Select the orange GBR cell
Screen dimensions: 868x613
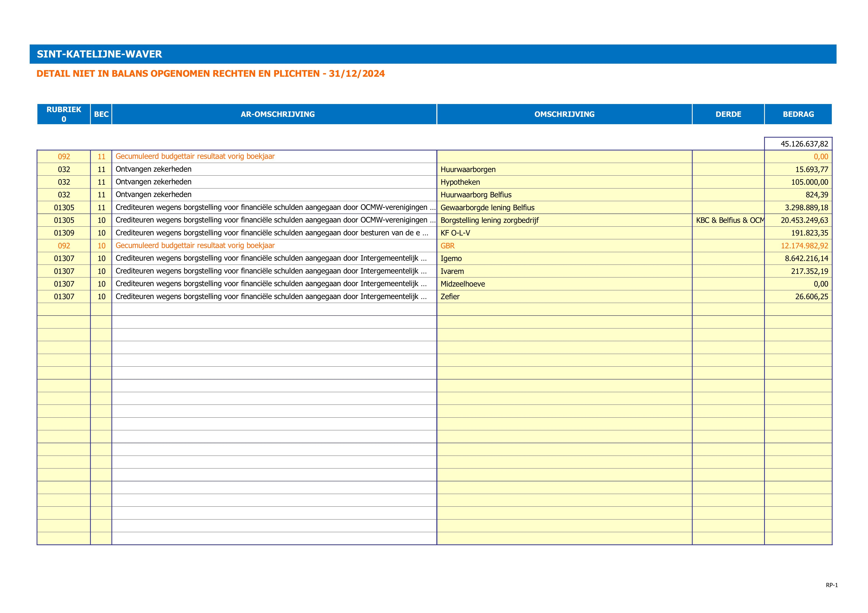(x=564, y=246)
